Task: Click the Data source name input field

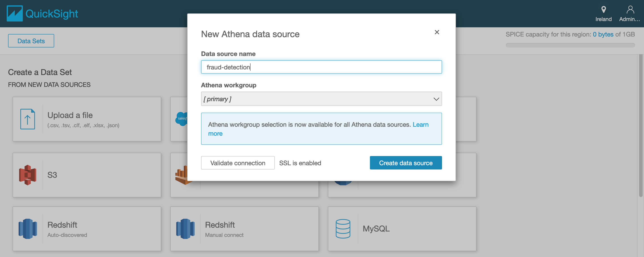Action: (321, 67)
